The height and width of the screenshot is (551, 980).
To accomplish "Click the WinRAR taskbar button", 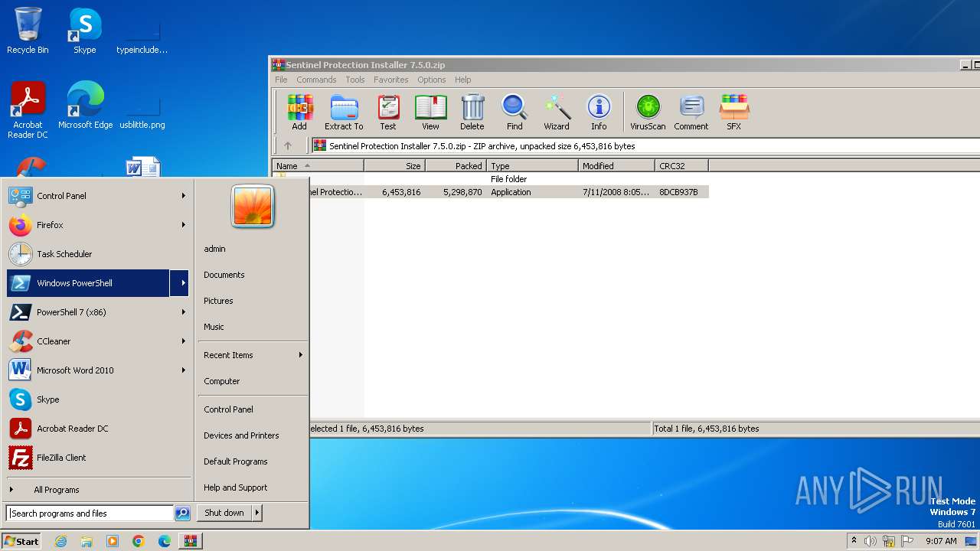I will (190, 541).
